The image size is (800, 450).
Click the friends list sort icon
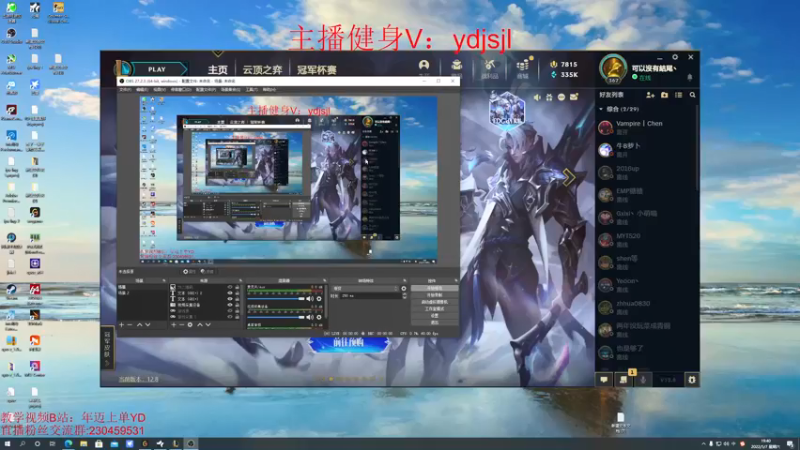coord(679,95)
